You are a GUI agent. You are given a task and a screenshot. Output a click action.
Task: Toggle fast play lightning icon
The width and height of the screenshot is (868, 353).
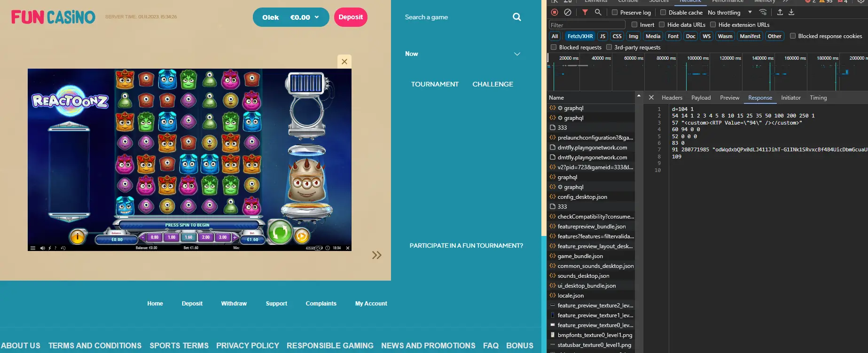tap(50, 248)
